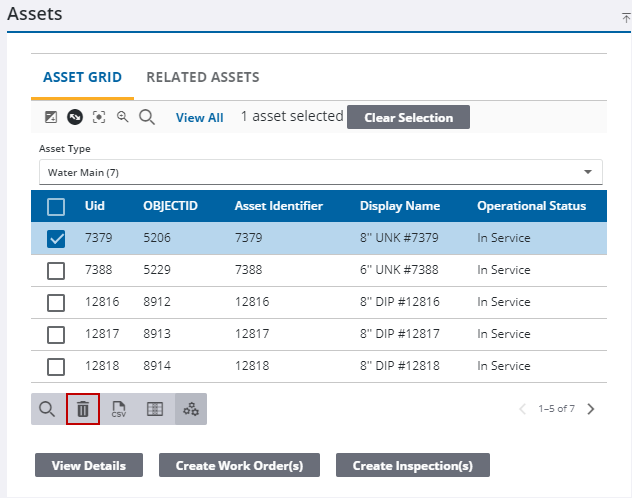
Task: Go to the next page of assets
Action: click(x=591, y=409)
